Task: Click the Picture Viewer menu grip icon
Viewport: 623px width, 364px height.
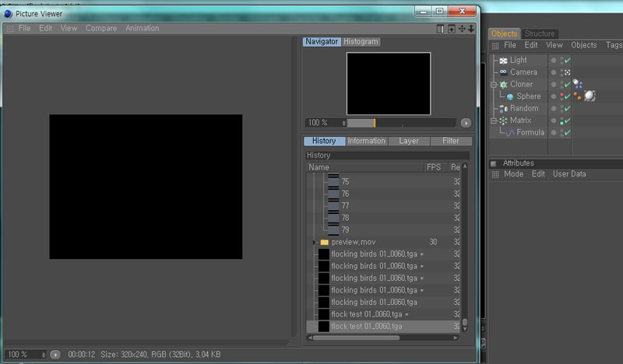Action: point(10,29)
